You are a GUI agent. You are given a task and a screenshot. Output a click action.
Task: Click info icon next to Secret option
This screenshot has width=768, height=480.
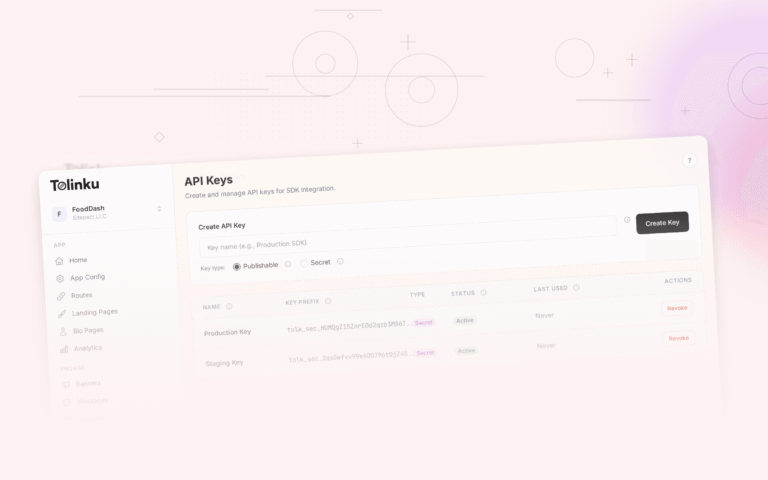coord(340,262)
